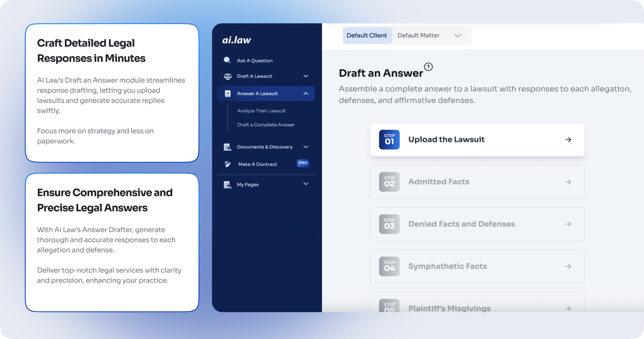This screenshot has height=339, width=644.
Task: Click the 'Focus more on strategy' text
Action: pyautogui.click(x=95, y=136)
